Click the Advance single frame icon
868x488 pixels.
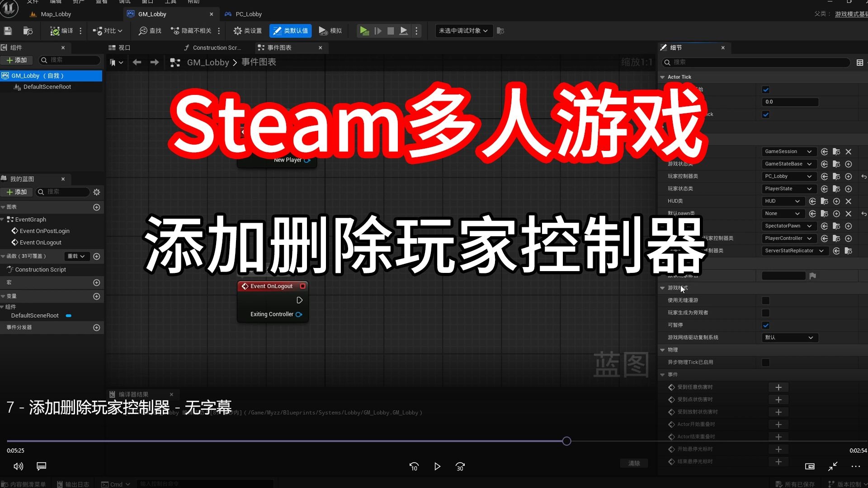pyautogui.click(x=378, y=31)
